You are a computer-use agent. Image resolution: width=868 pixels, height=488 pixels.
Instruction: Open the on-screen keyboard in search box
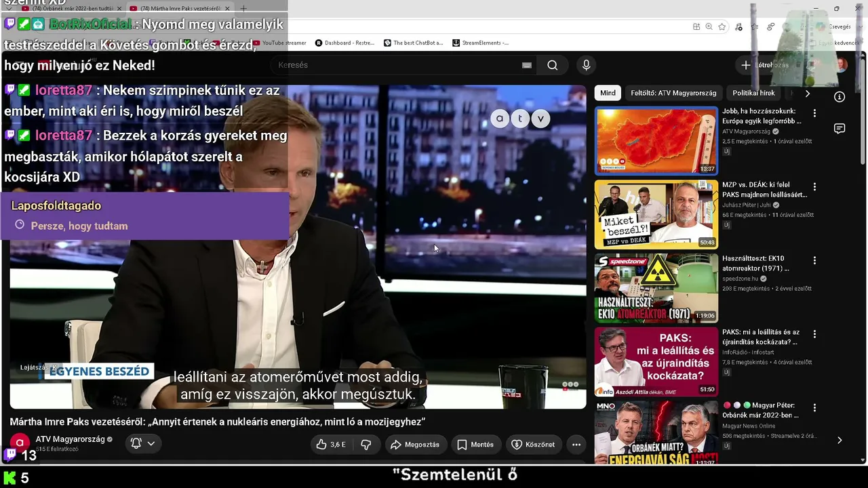coord(527,65)
